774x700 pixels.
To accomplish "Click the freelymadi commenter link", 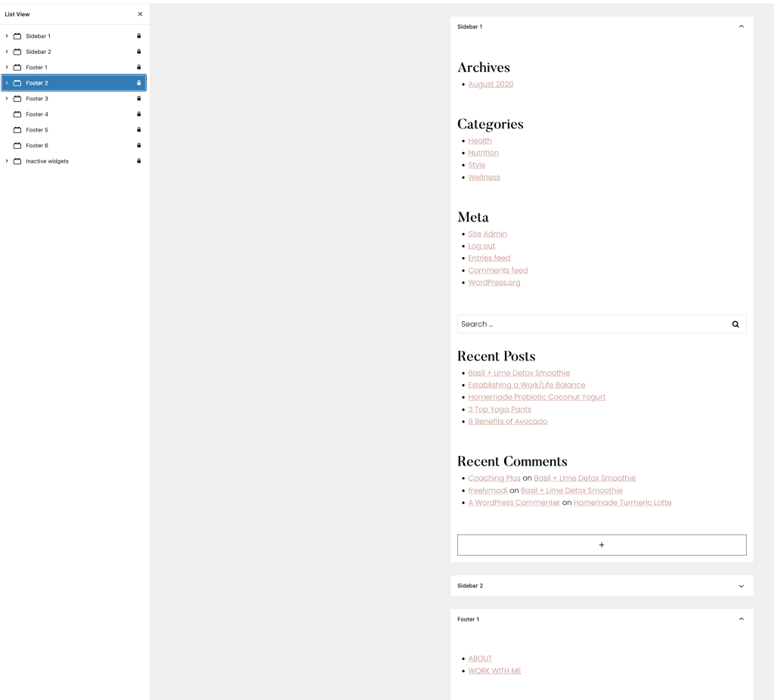I will click(488, 491).
